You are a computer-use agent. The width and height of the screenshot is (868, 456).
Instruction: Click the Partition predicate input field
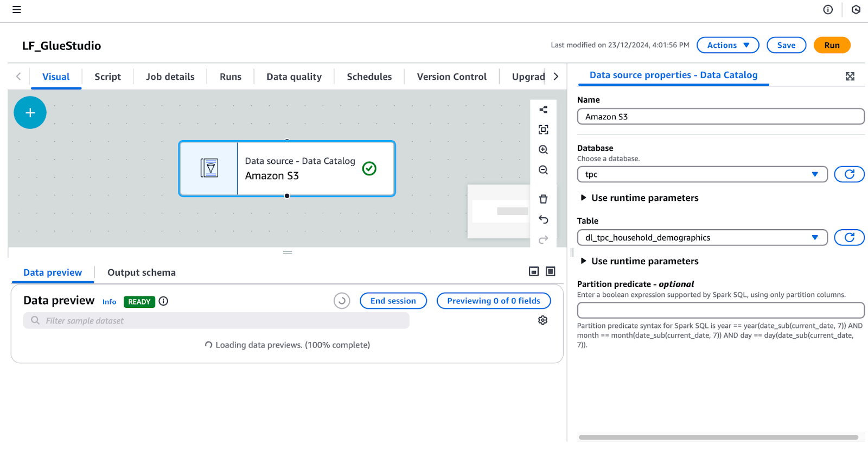[720, 310]
